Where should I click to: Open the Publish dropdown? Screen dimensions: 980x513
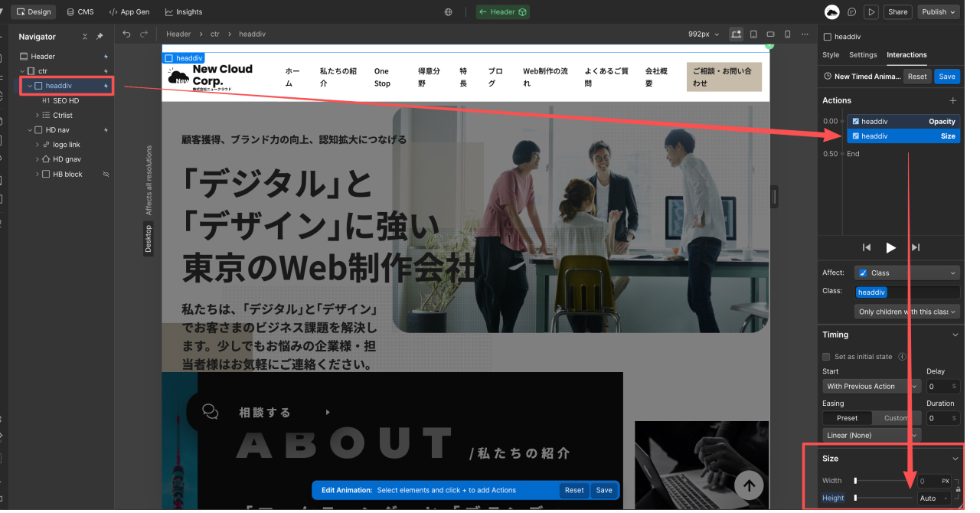tap(939, 11)
